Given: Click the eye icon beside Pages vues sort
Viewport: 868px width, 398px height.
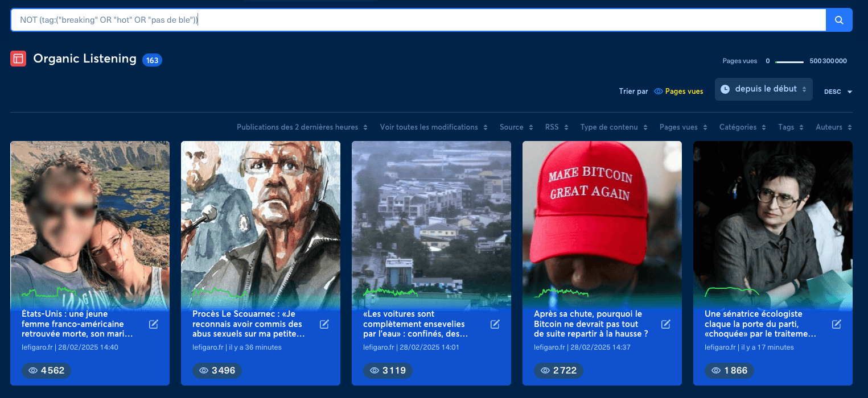Looking at the screenshot, I should coord(659,91).
